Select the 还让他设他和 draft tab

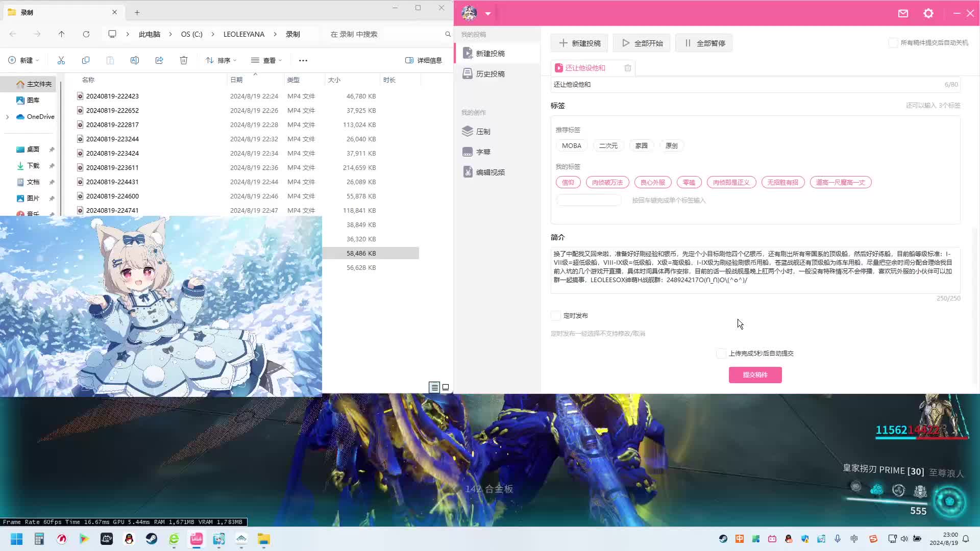tap(585, 68)
